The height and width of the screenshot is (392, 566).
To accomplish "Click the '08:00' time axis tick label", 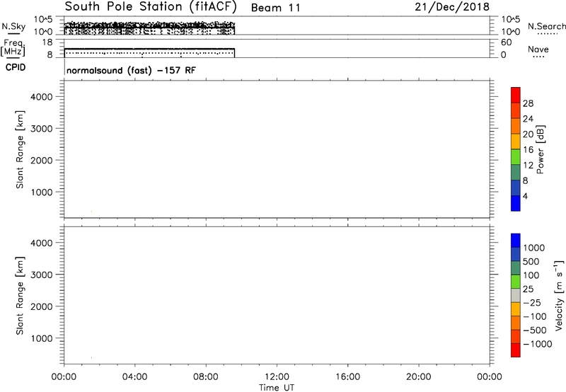I will (206, 377).
